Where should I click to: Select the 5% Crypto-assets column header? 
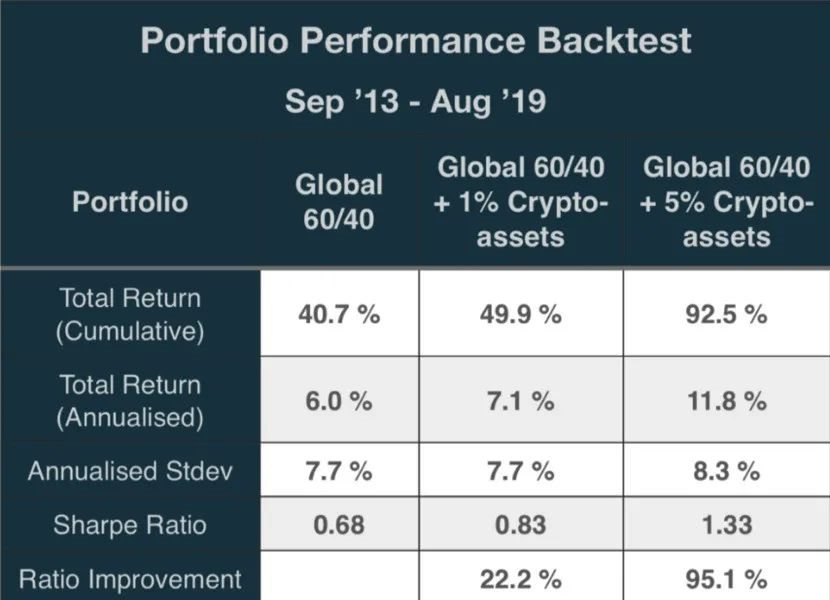pos(727,202)
